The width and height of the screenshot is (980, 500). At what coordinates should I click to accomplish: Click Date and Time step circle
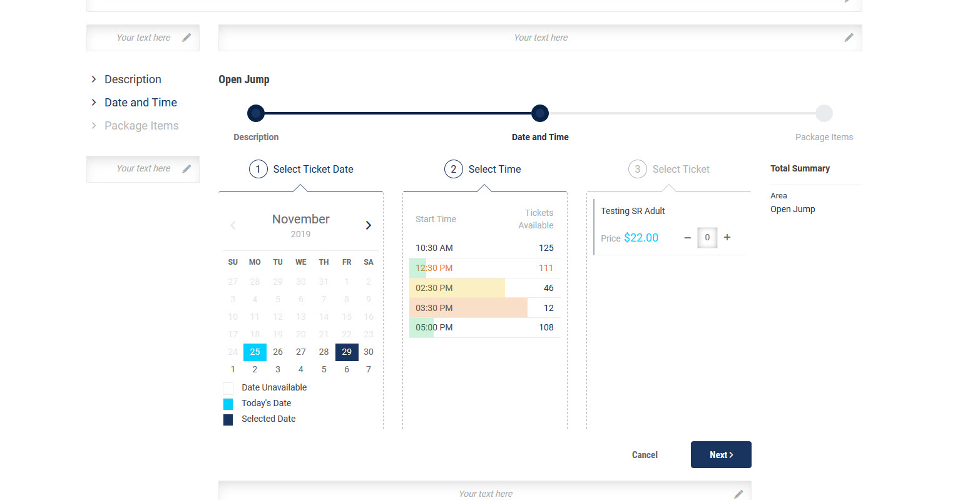[540, 113]
